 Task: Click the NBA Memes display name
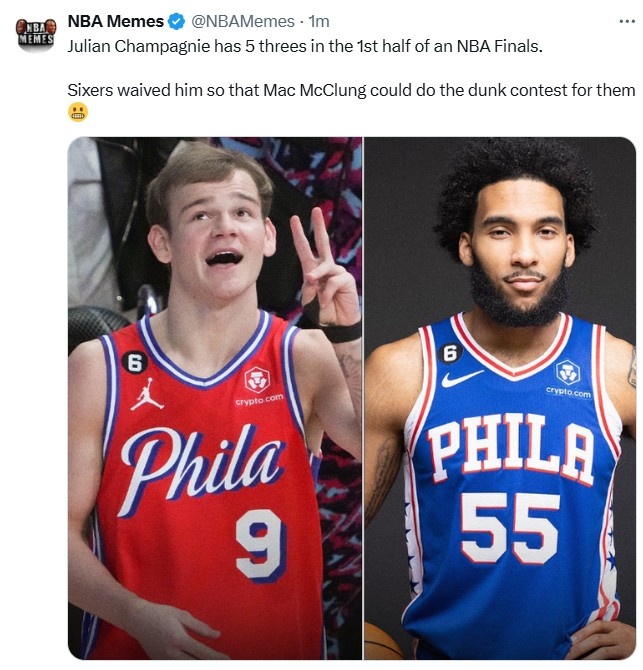tap(115, 21)
